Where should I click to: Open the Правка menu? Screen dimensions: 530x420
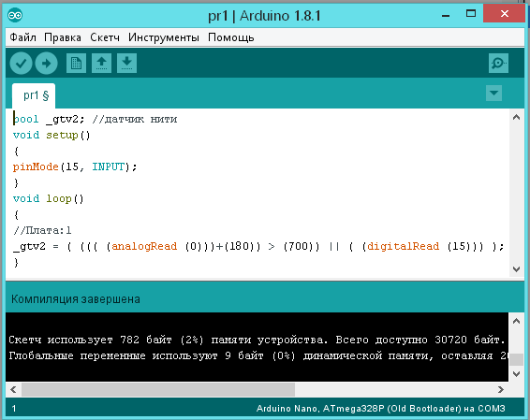[x=63, y=37]
